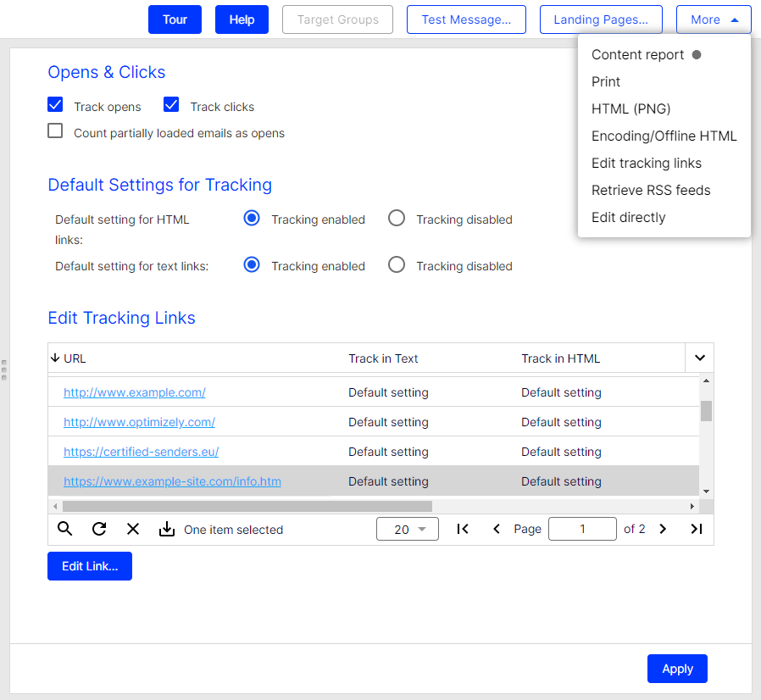761x700 pixels.
Task: Click Track in HTML cell for www.example.com row
Action: (x=561, y=392)
